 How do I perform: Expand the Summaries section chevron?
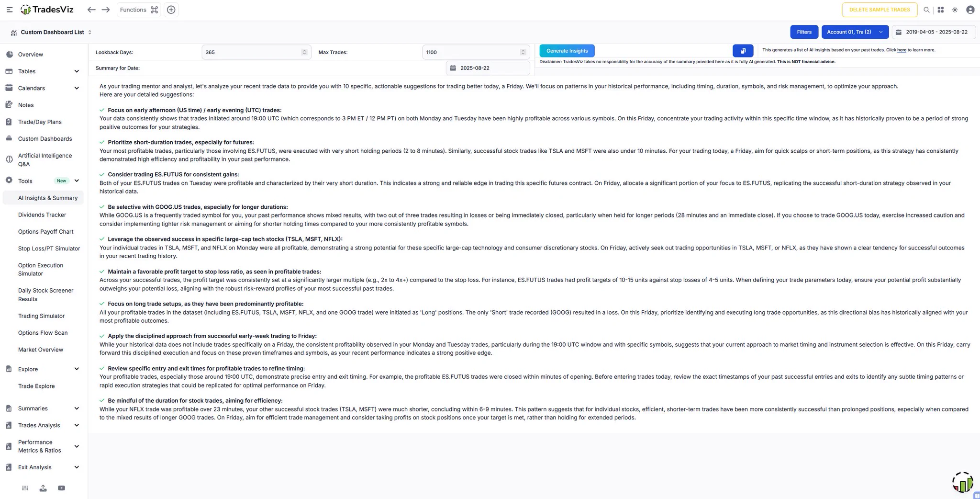(77, 408)
